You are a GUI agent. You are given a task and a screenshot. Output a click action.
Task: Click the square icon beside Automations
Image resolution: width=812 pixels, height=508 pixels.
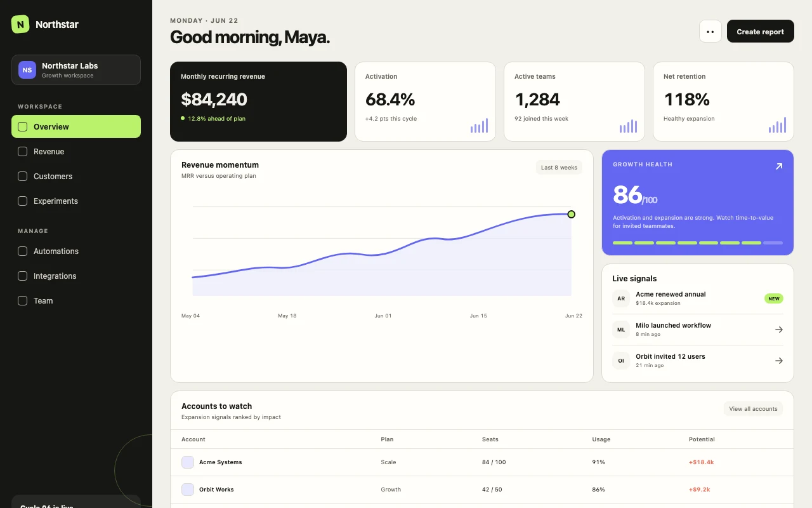pos(22,251)
